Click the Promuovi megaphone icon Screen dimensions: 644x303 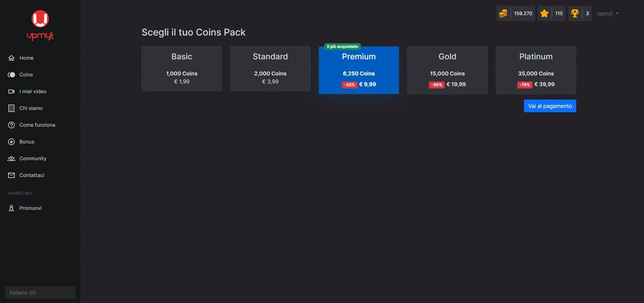click(x=11, y=208)
